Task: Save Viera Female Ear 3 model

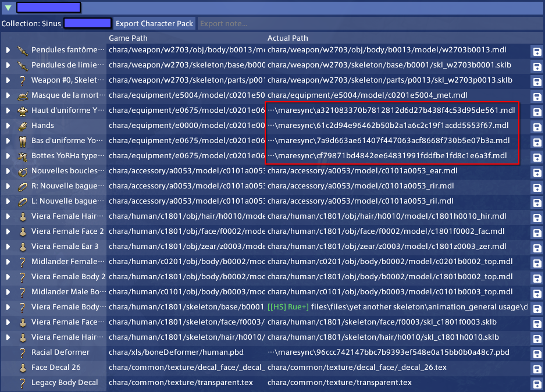Action: pos(537,248)
